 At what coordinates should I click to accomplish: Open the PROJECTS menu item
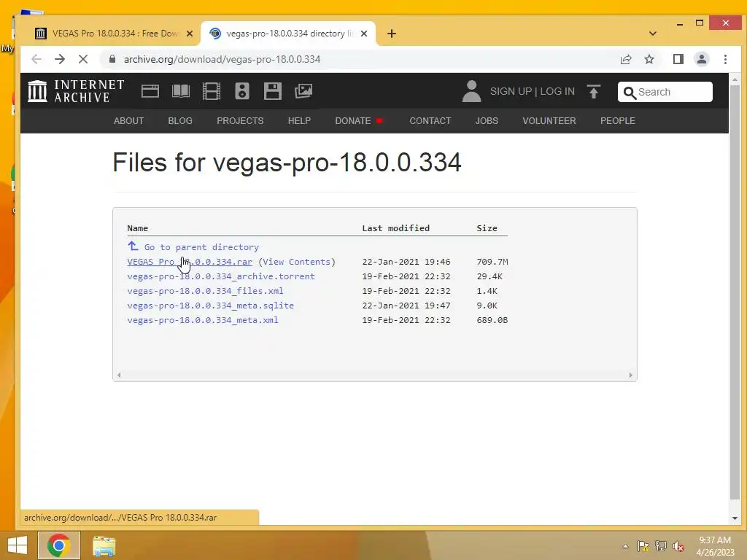(240, 121)
